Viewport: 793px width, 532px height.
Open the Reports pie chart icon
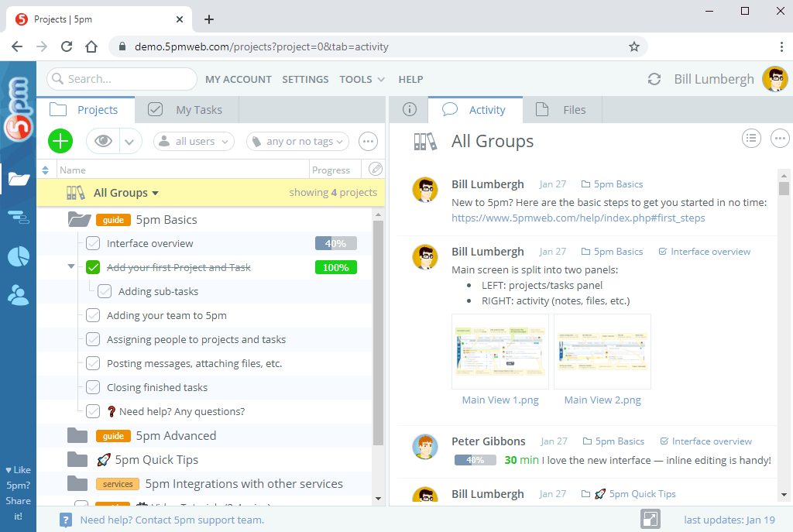tap(18, 256)
